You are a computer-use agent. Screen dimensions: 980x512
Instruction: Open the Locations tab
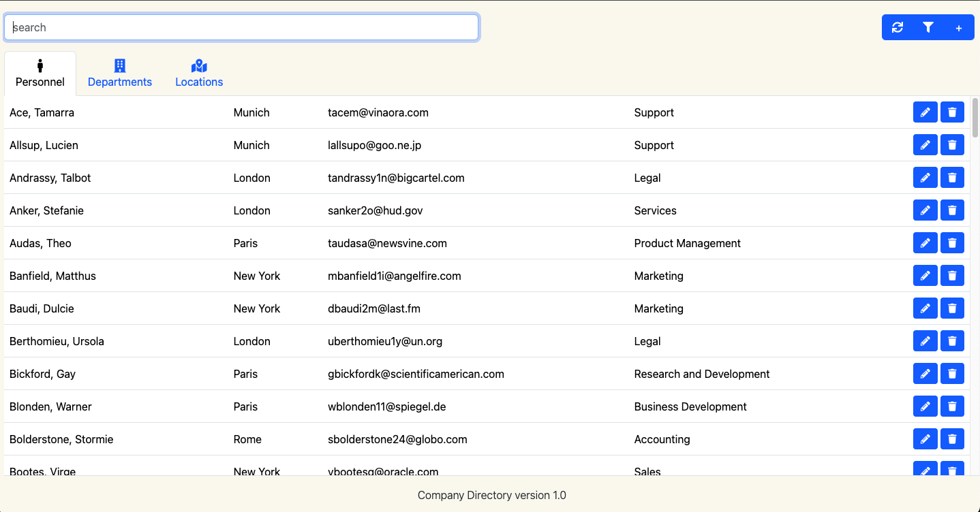pos(199,74)
